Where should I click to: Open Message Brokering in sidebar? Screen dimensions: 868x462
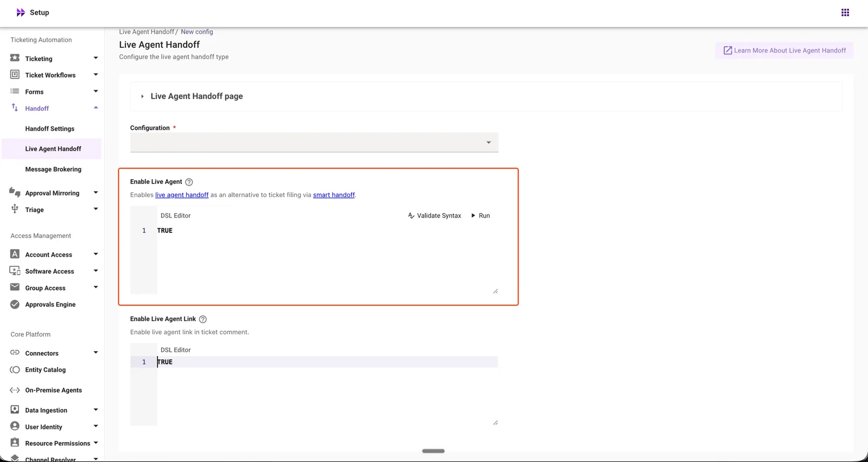click(53, 169)
